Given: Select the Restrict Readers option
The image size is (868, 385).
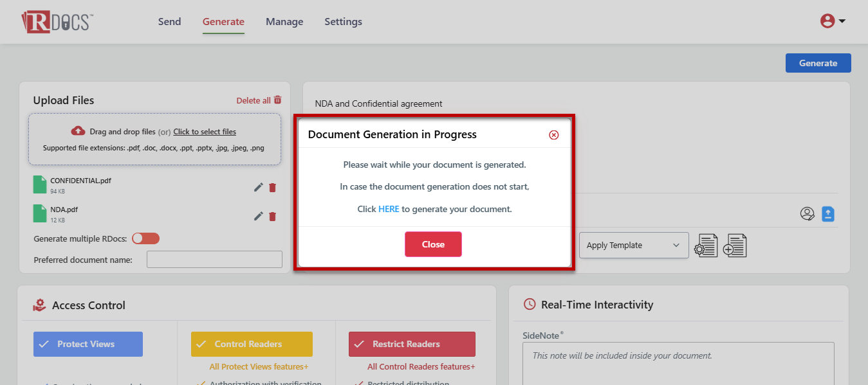Looking at the screenshot, I should [412, 344].
